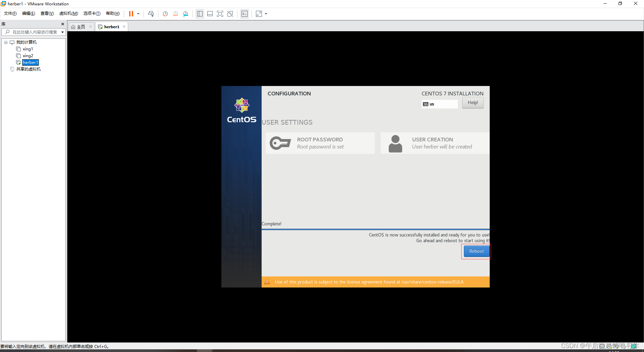Open the library search filter dropdown

coord(62,32)
